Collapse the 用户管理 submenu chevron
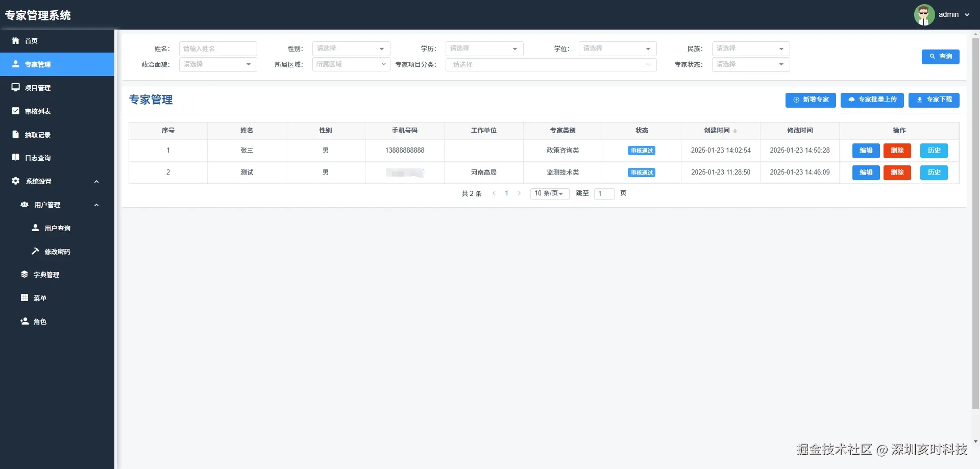Viewport: 980px width, 469px height. (x=96, y=205)
